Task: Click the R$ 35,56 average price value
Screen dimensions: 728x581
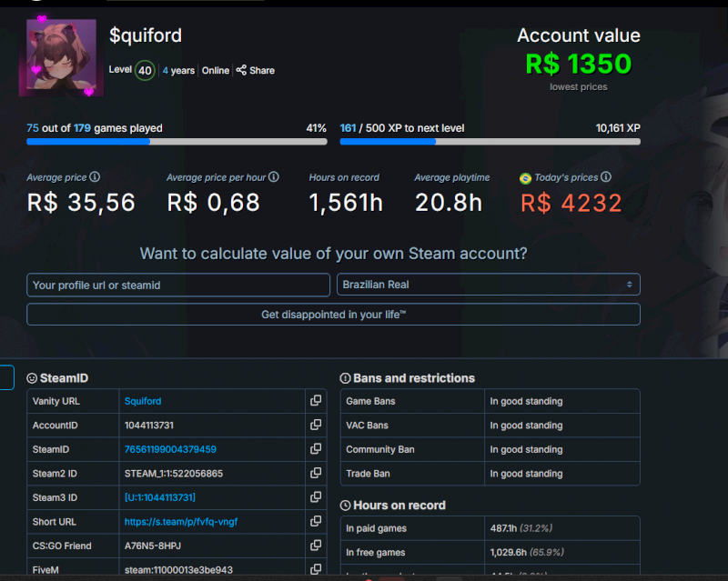Action: (x=81, y=203)
